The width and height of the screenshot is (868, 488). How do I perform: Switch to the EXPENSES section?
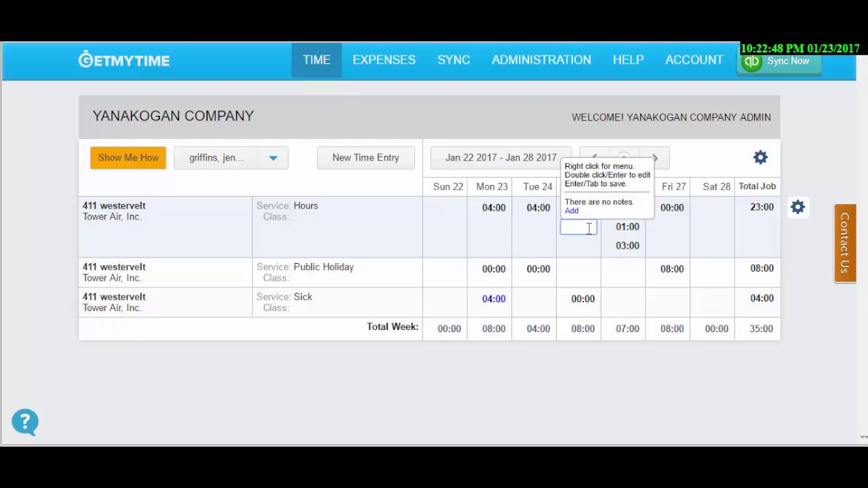pos(384,60)
